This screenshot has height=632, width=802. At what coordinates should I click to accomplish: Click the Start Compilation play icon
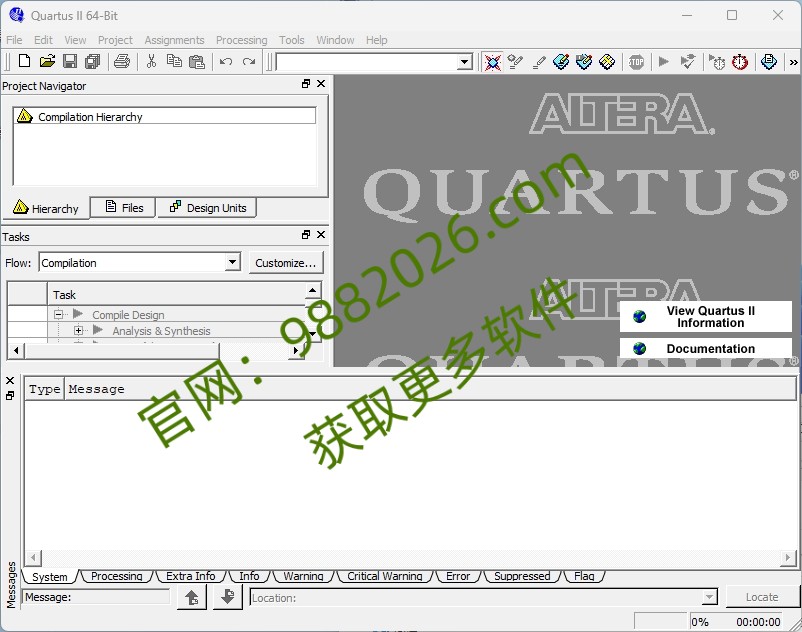coord(663,62)
